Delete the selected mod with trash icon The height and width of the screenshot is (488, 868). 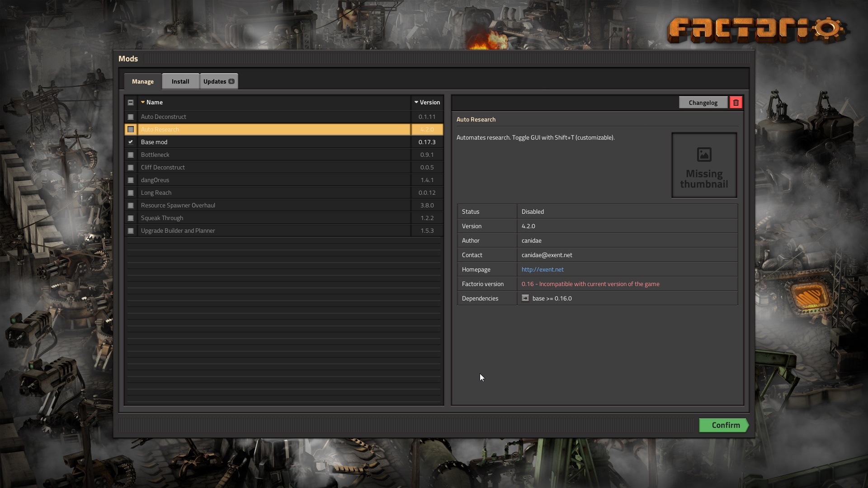pos(736,103)
